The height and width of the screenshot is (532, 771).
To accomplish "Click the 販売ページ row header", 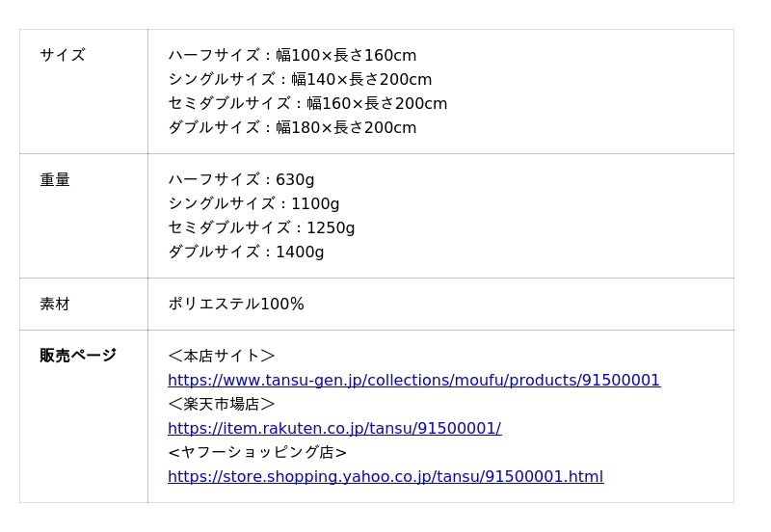I will [x=78, y=356].
